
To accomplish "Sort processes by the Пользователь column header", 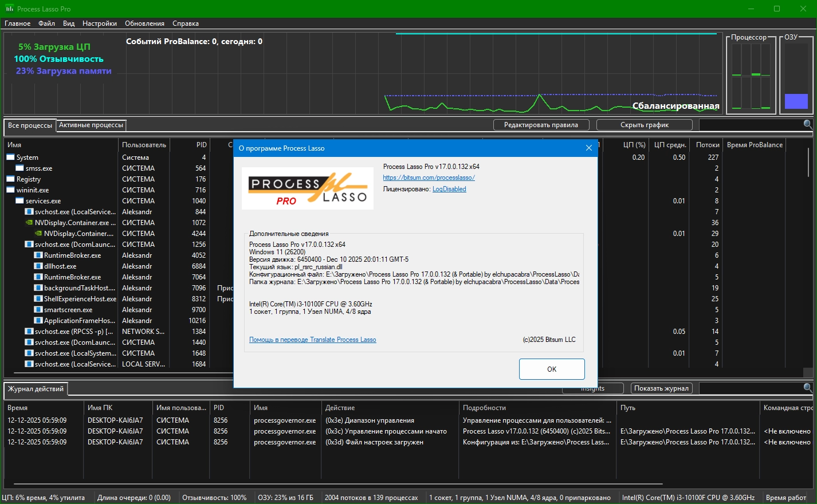I will pyautogui.click(x=144, y=145).
